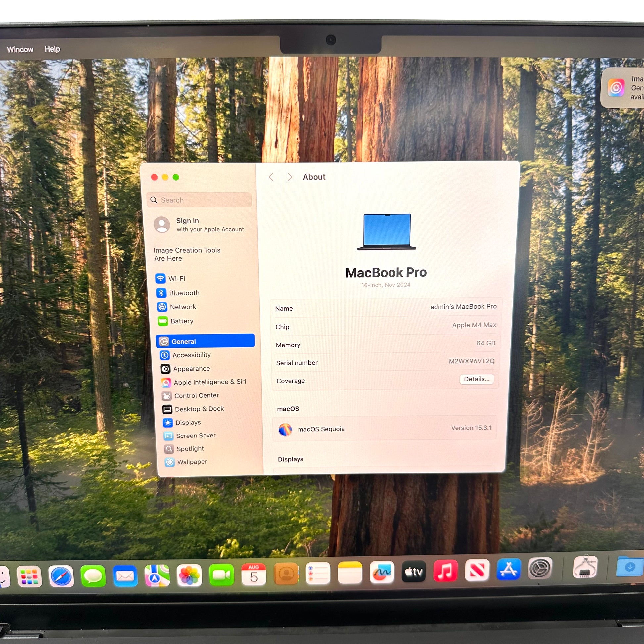Open Network settings pane
This screenshot has width=644, height=644.
[177, 307]
